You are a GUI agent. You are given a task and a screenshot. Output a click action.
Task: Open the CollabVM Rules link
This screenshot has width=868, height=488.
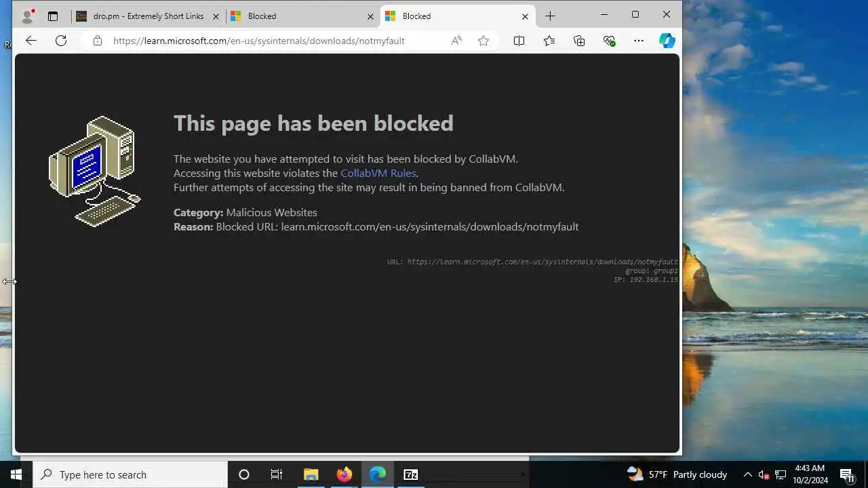pos(378,173)
